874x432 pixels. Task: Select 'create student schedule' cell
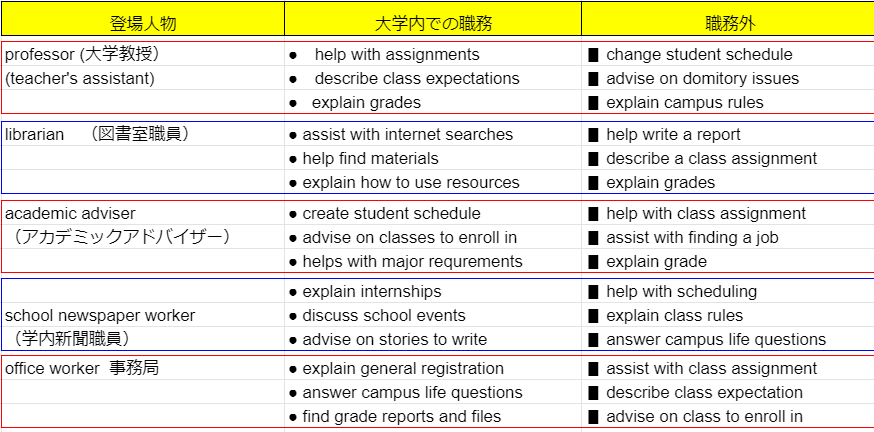click(x=433, y=213)
